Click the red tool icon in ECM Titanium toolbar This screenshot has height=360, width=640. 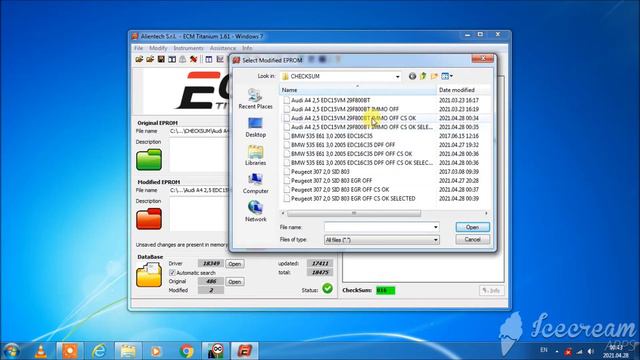[193, 60]
